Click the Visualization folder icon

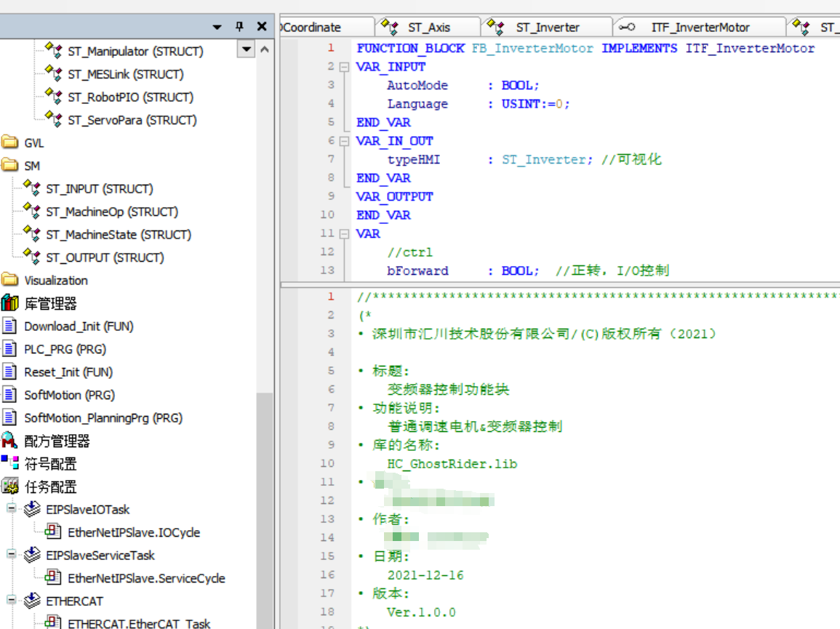click(9, 280)
